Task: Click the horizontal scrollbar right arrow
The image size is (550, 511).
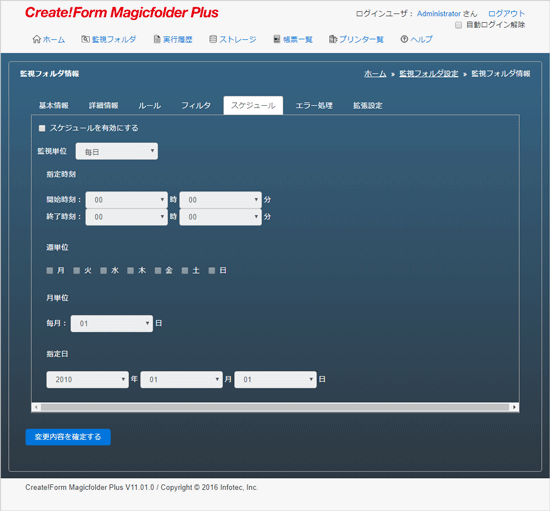Action: 514,407
